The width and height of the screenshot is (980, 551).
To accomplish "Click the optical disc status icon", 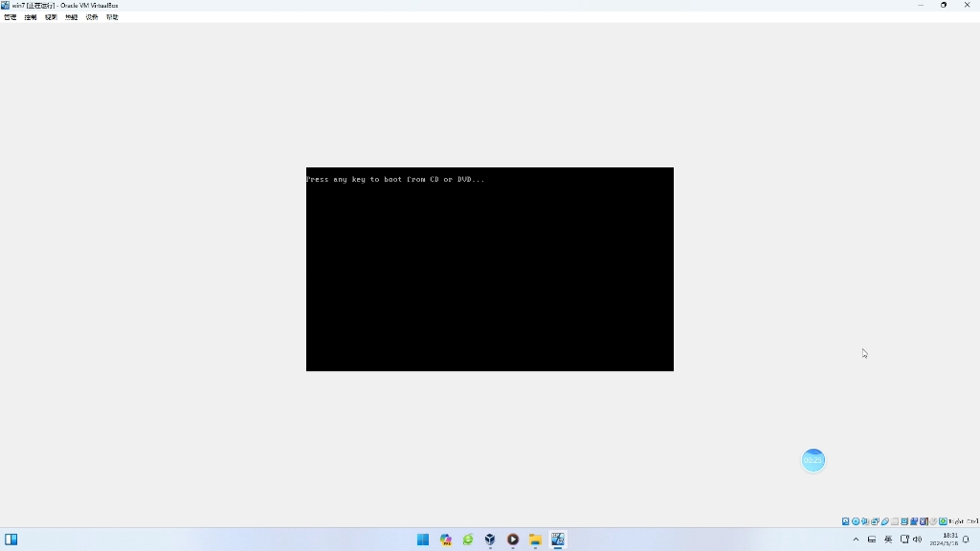I will pyautogui.click(x=856, y=521).
